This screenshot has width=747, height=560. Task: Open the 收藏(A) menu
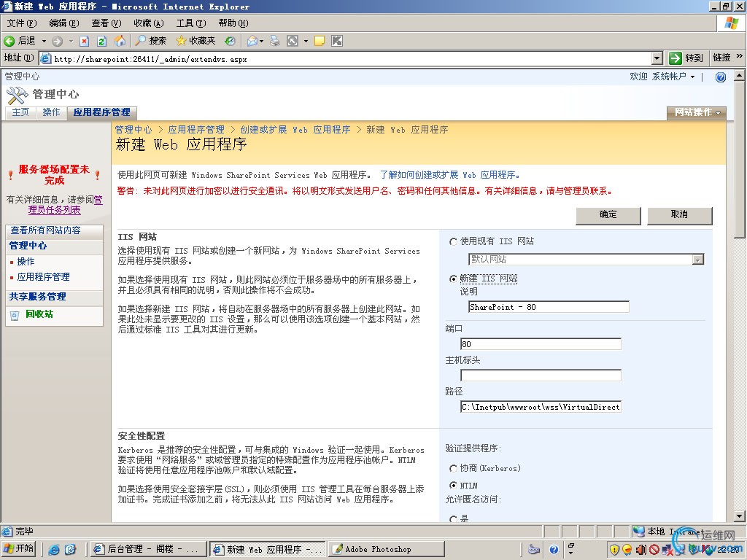(149, 23)
